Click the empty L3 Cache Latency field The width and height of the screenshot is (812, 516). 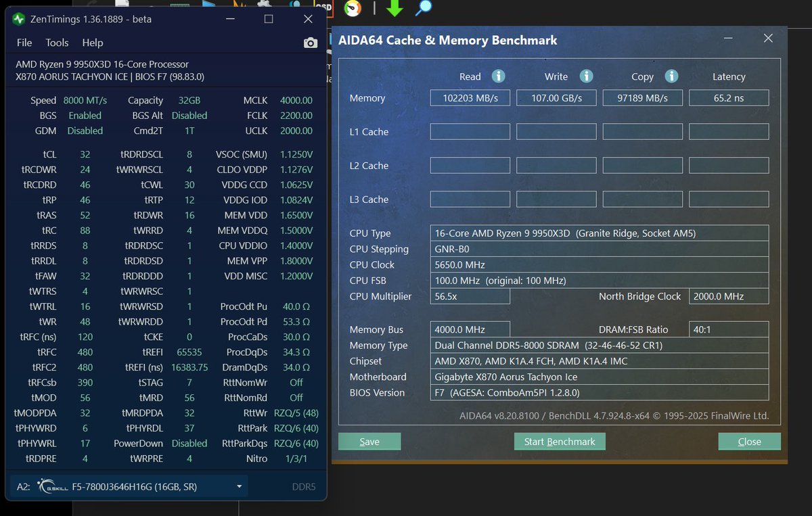[729, 200]
